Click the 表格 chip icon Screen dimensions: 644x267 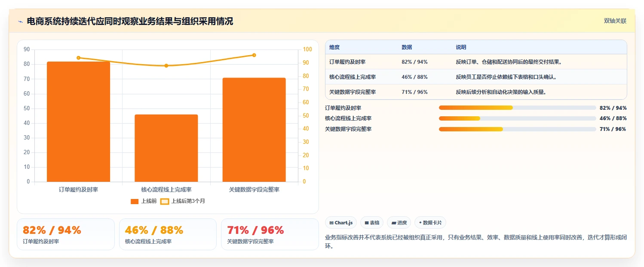pyautogui.click(x=367, y=223)
